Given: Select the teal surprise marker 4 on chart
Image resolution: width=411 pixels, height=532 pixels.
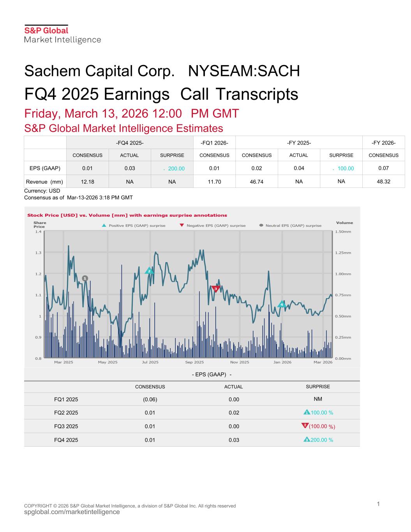Looking at the screenshot, I should click(x=282, y=304).
